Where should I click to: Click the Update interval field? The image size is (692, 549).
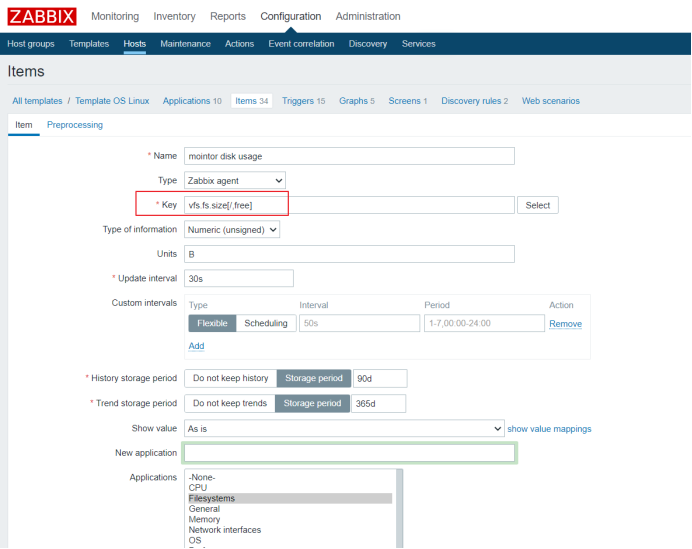click(239, 278)
